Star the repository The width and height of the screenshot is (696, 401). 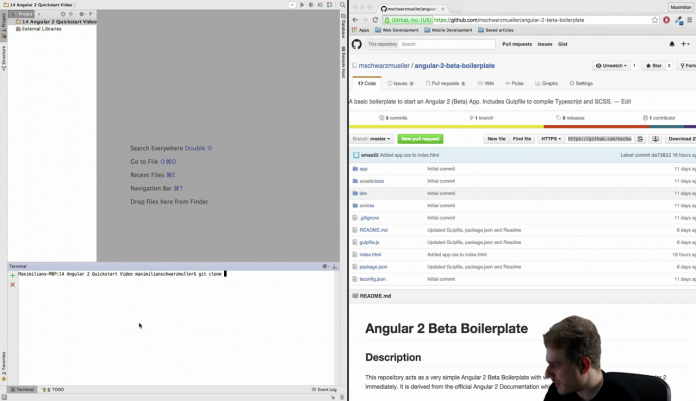pos(653,65)
